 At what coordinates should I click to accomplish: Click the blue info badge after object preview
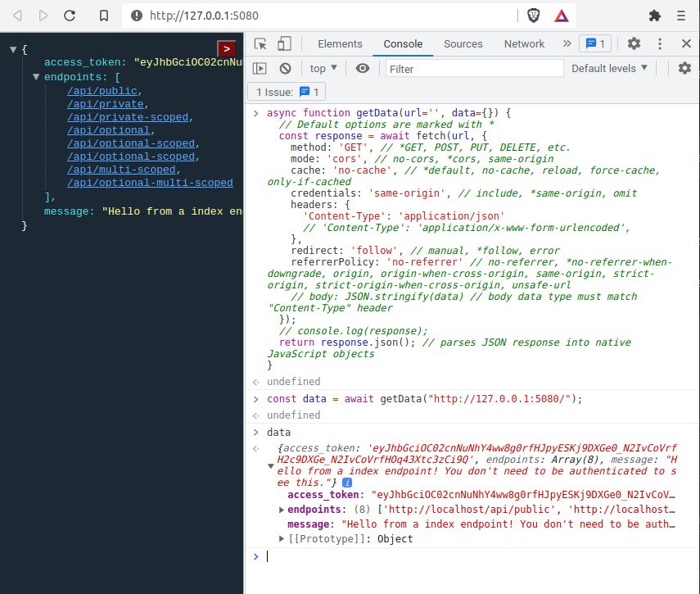pos(347,483)
